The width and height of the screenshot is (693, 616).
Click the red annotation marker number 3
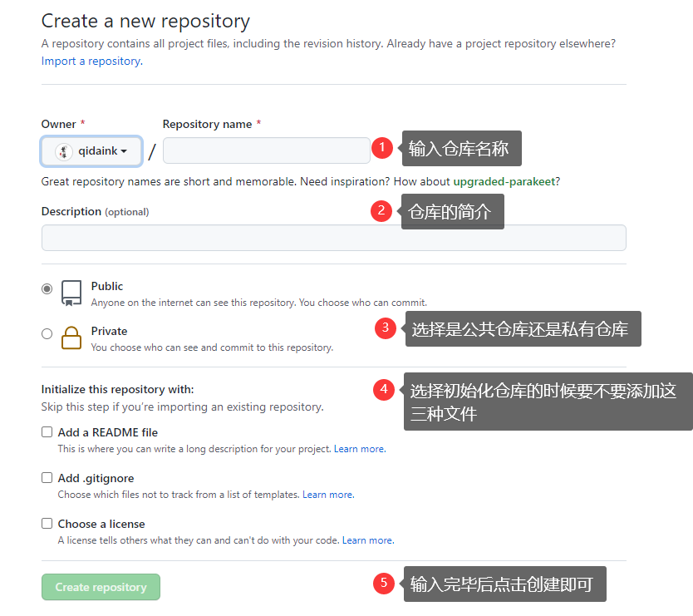coord(385,328)
